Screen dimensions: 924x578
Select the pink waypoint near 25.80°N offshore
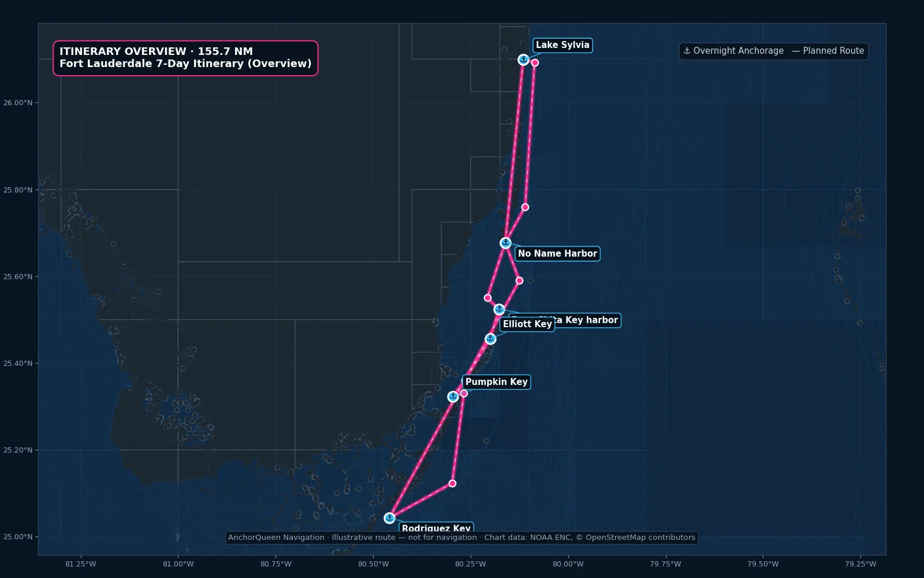[x=525, y=207]
